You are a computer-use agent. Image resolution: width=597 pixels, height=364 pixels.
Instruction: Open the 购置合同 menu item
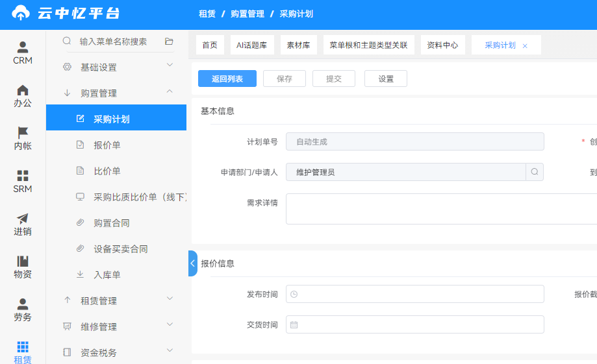click(x=116, y=223)
